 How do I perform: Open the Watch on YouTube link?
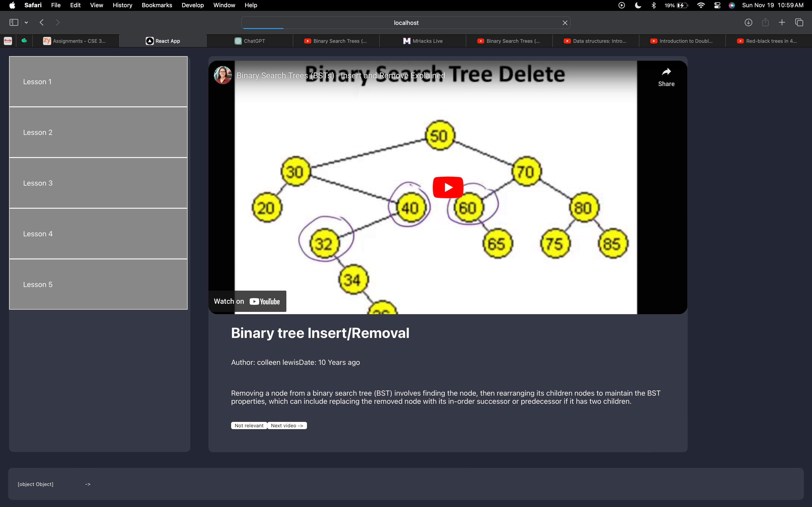click(x=247, y=301)
